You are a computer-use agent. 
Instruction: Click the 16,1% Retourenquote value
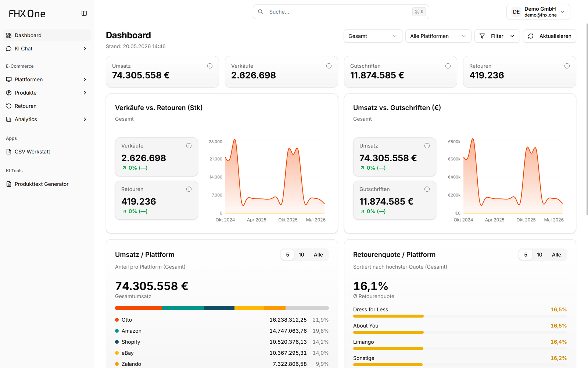(x=370, y=286)
